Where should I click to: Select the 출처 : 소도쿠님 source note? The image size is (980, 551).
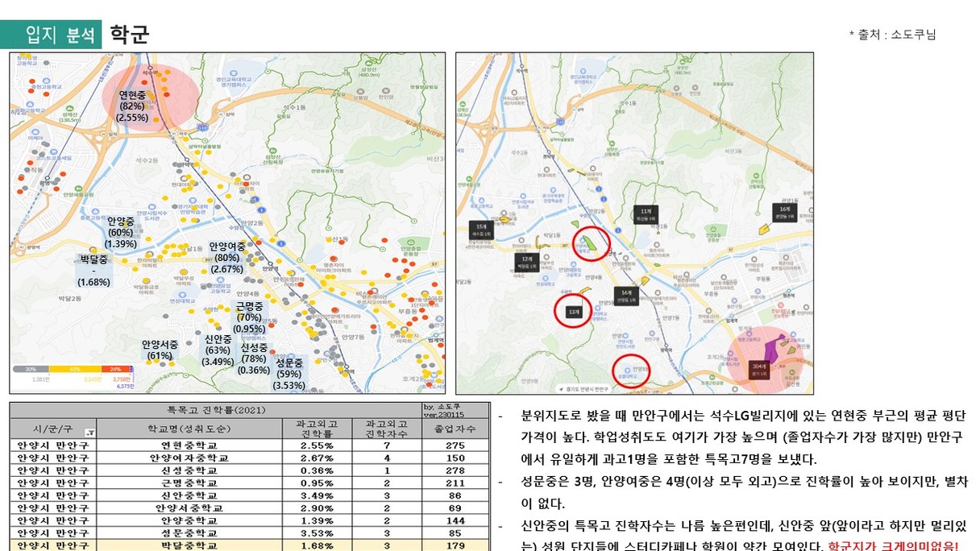coord(892,35)
